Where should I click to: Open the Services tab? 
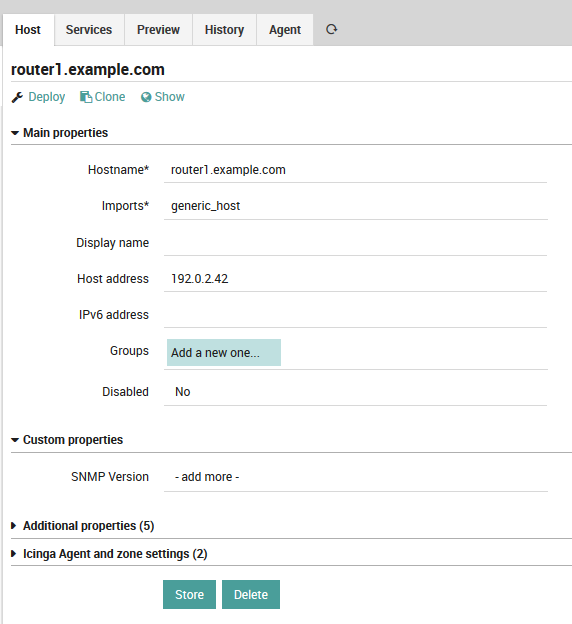click(x=89, y=30)
